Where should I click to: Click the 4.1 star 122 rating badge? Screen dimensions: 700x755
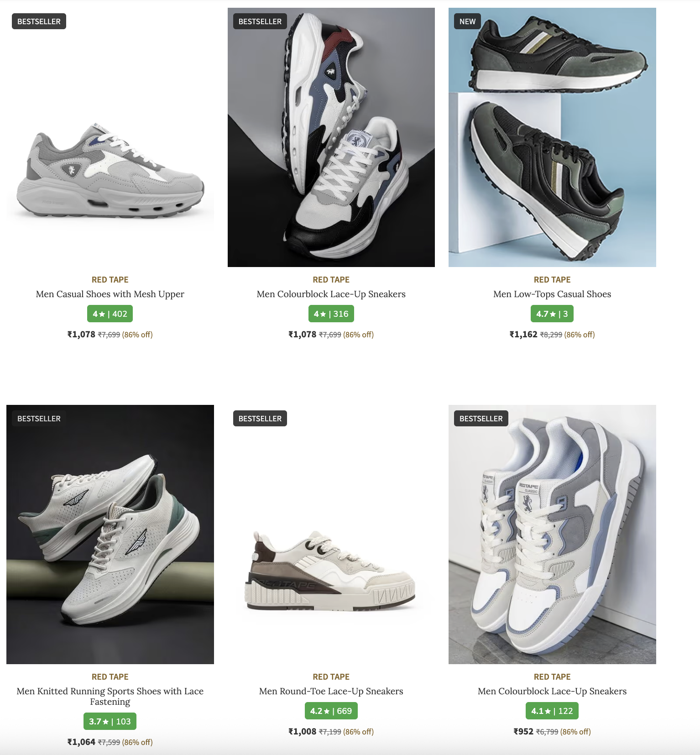[552, 711]
